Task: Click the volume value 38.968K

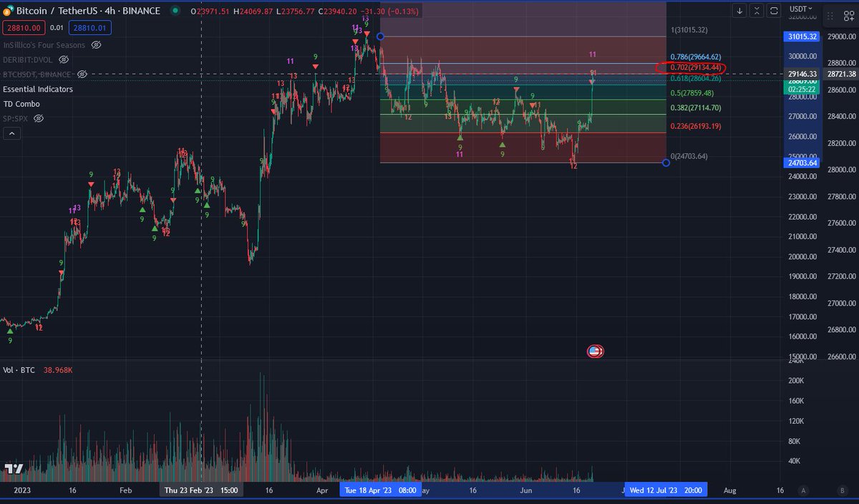Action: pos(58,370)
